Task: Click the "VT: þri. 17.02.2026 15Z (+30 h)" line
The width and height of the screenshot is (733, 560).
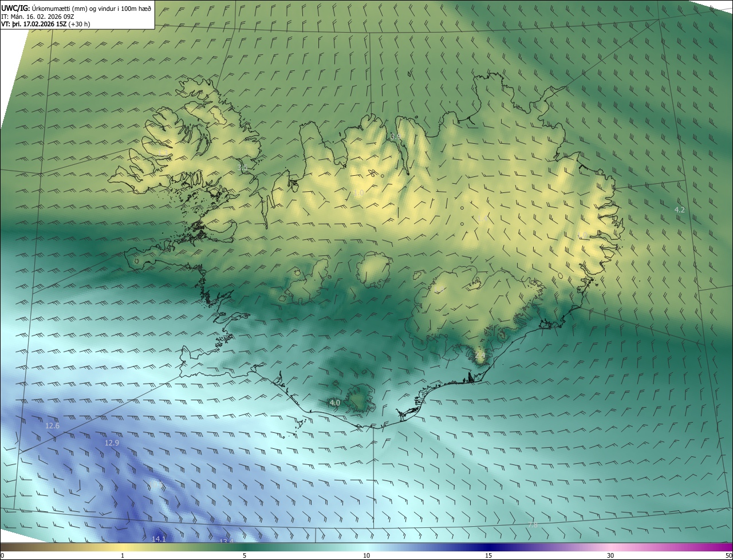Action: [46, 24]
